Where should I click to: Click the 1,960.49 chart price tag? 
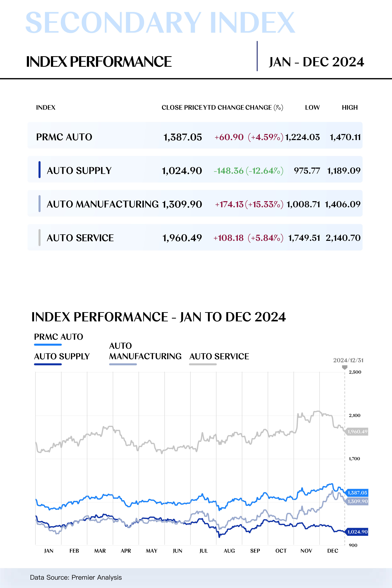click(357, 431)
